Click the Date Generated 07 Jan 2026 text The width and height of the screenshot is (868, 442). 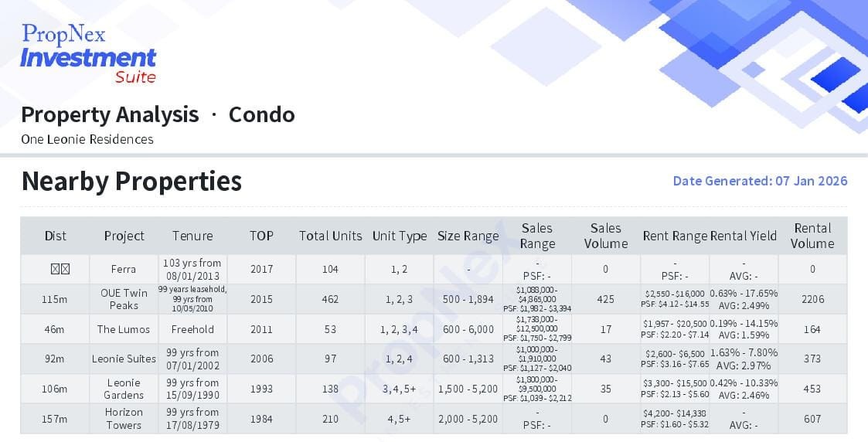(x=760, y=181)
